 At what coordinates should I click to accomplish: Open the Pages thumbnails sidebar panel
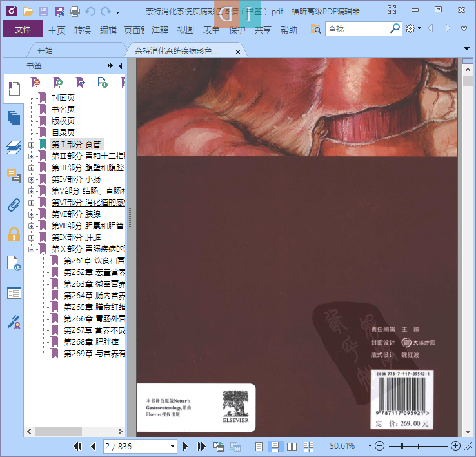(14, 117)
